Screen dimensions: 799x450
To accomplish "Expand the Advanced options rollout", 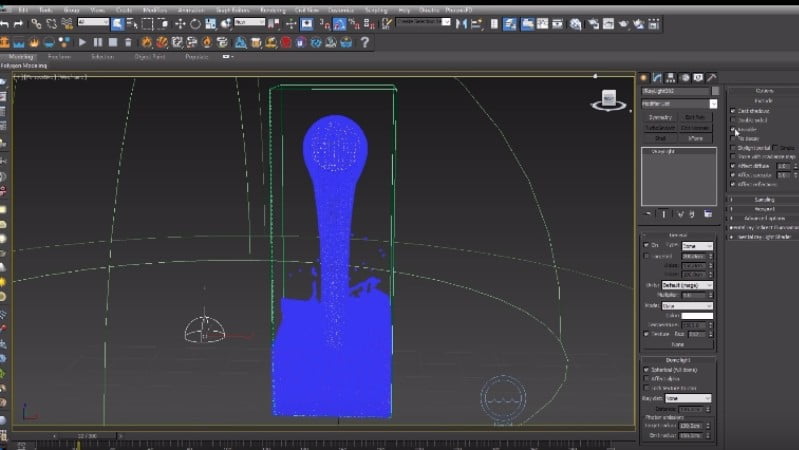I will tap(763, 218).
